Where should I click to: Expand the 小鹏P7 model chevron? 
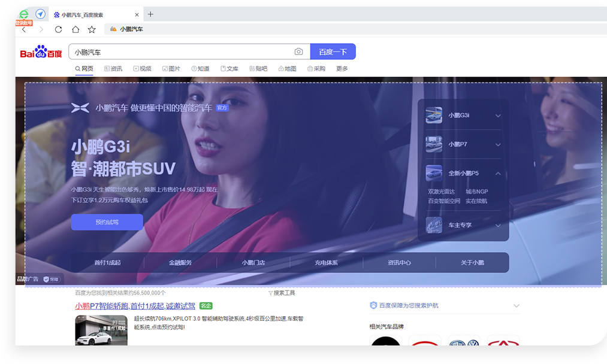tap(498, 144)
